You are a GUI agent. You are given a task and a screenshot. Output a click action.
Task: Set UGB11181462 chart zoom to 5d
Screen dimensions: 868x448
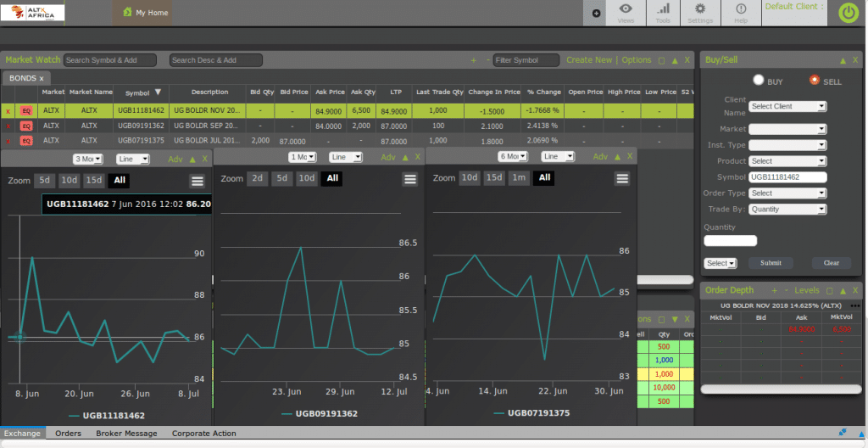(45, 180)
